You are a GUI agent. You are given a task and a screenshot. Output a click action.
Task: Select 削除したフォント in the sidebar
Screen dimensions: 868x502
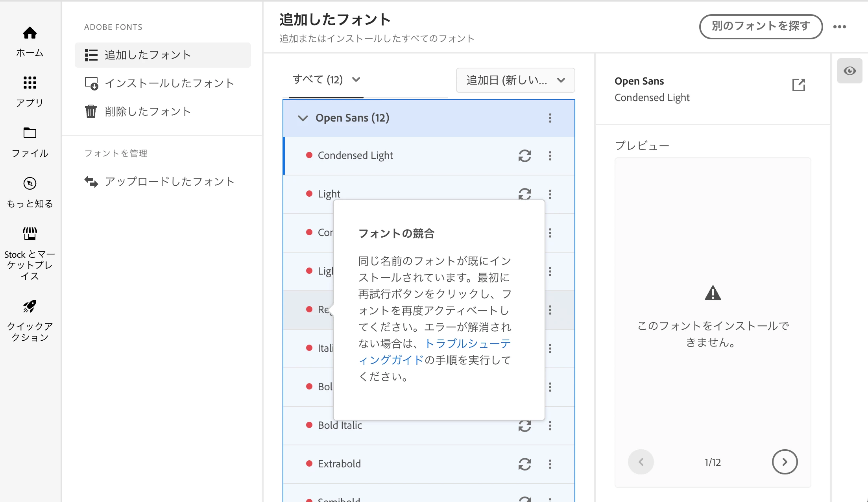pos(148,112)
